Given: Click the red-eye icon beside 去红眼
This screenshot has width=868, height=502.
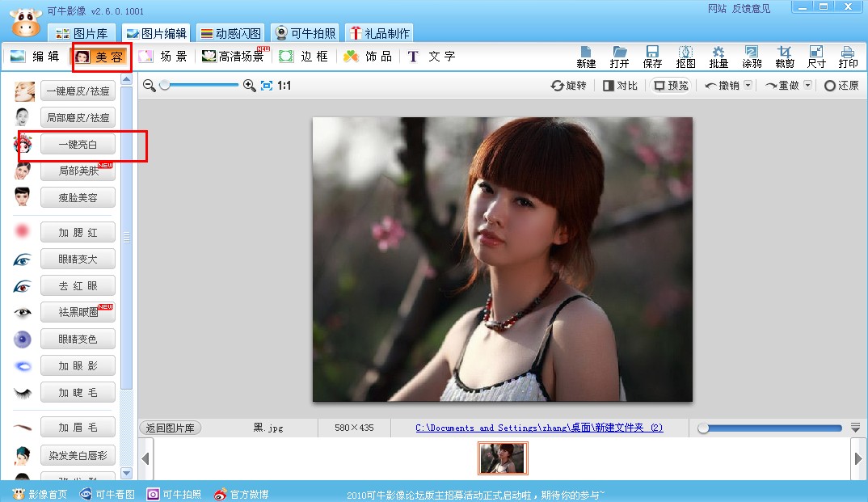Looking at the screenshot, I should click(x=22, y=286).
